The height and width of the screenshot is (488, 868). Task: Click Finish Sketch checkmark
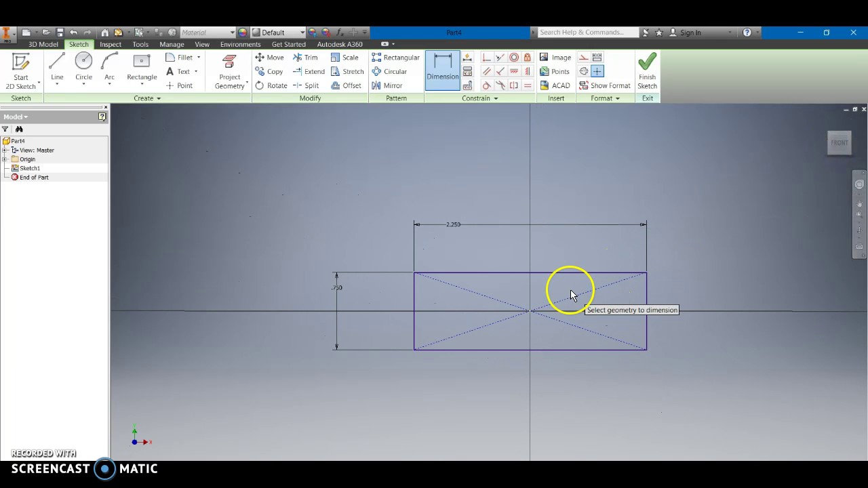647,71
